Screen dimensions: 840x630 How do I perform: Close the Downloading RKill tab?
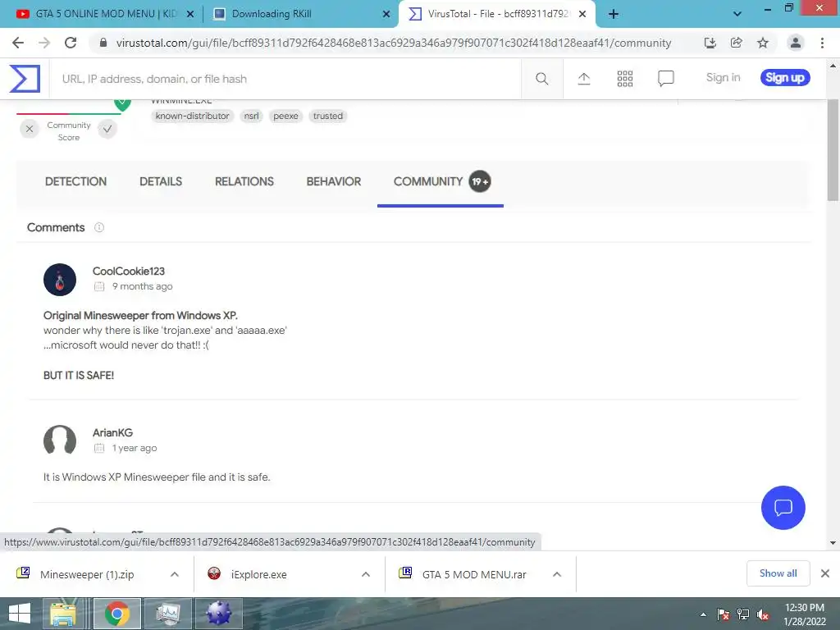pyautogui.click(x=386, y=14)
